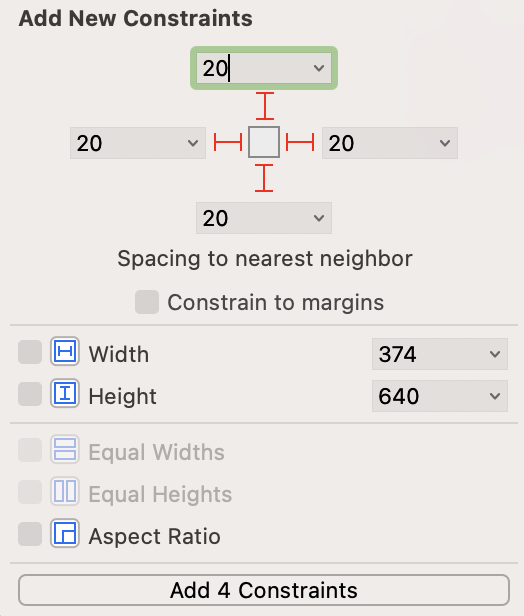Open the left spacing value dropdown

[192, 143]
